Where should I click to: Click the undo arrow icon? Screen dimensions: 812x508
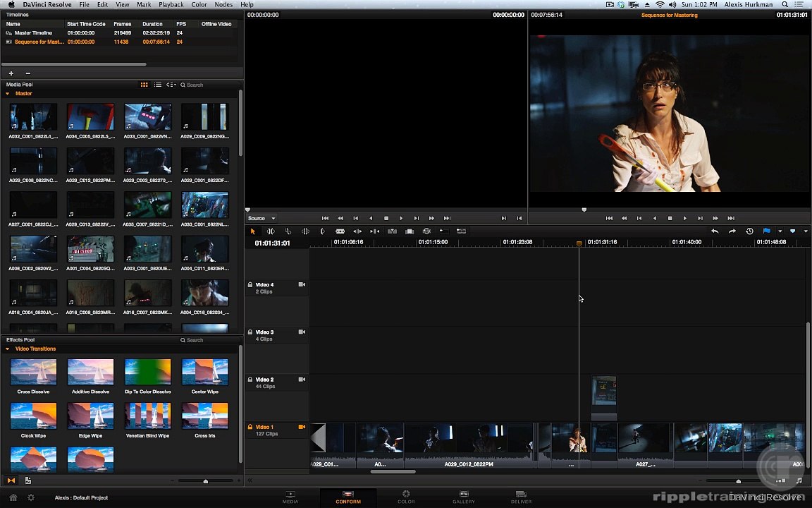715,231
